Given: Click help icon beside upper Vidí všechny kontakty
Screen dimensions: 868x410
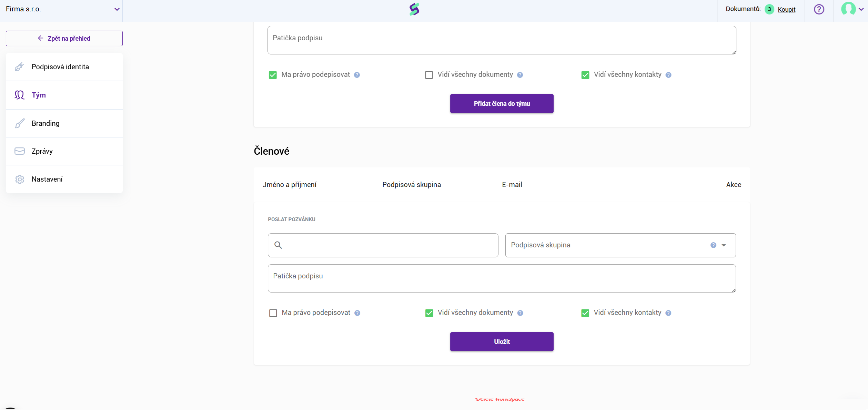Looking at the screenshot, I should 668,75.
